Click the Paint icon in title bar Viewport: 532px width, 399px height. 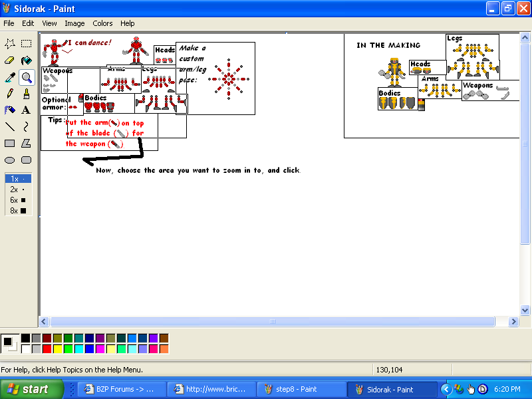point(6,8)
